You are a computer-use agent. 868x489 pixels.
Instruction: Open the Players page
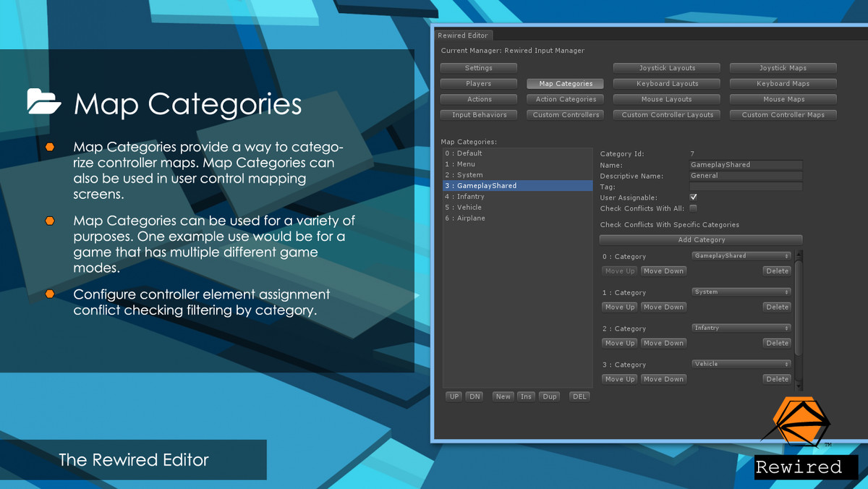[x=478, y=84]
